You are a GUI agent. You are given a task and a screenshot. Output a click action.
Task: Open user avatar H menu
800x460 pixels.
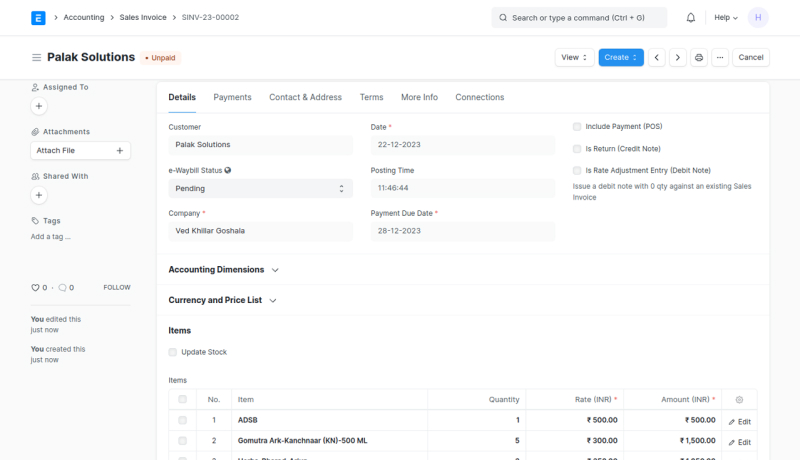tap(758, 18)
